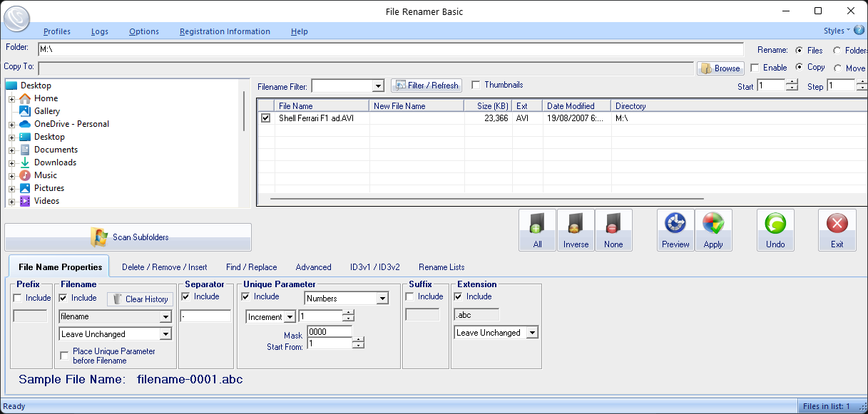868x414 pixels.
Task: Select the OneDrive cloud icon in tree
Action: (x=25, y=124)
